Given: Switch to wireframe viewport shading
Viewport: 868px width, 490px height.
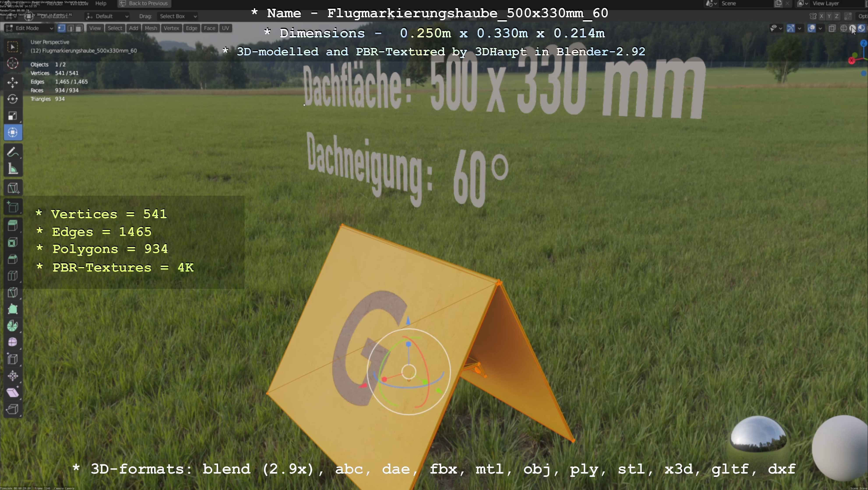Looking at the screenshot, I should click(x=843, y=28).
